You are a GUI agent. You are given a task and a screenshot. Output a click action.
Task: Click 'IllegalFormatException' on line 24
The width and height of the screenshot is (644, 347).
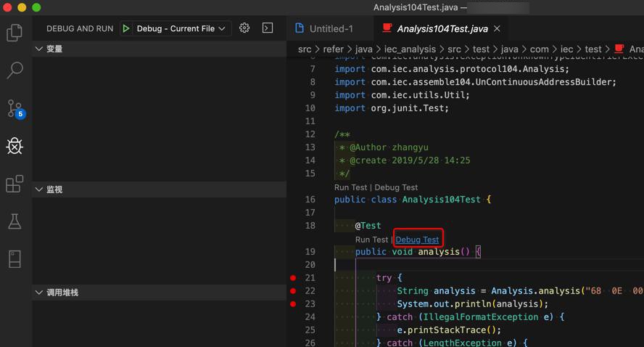[x=481, y=317]
